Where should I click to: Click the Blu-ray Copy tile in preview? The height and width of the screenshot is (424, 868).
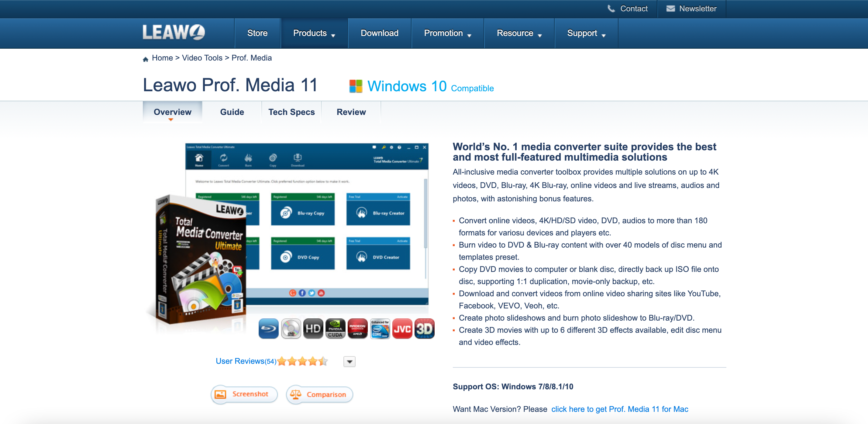click(x=303, y=209)
